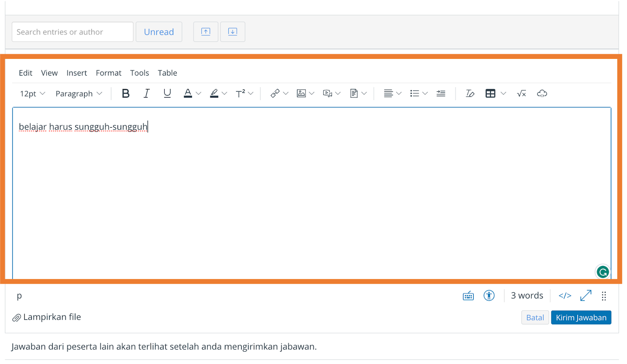627x364 pixels.
Task: Open the Format menu
Action: pyautogui.click(x=109, y=73)
